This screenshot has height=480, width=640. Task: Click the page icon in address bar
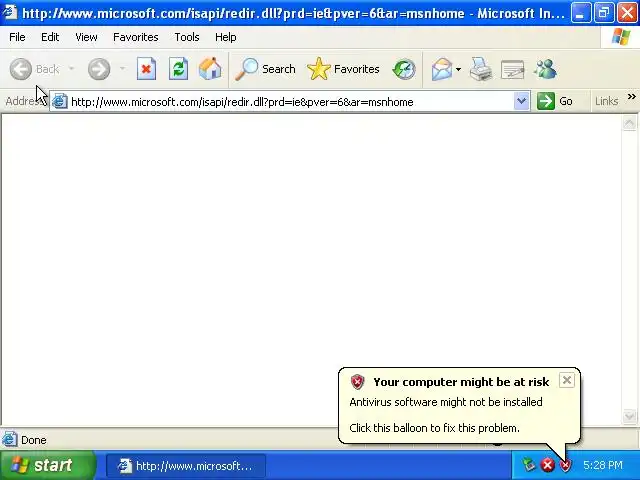[59, 101]
